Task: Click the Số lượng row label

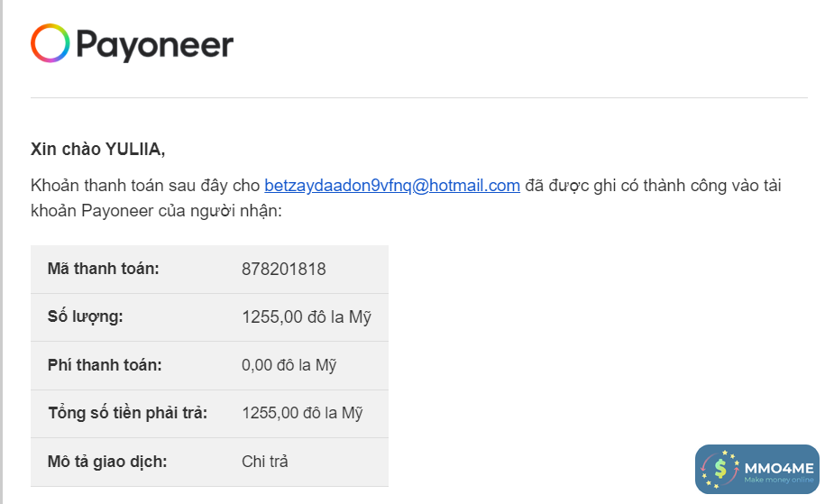Action: 85,316
